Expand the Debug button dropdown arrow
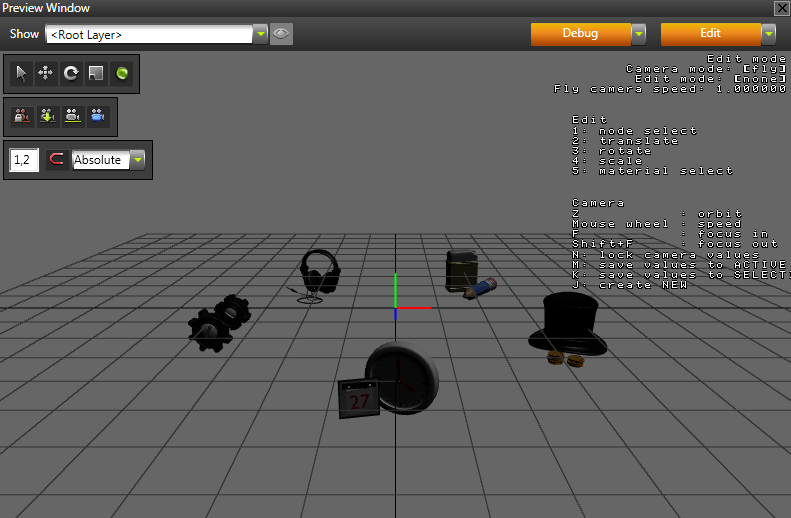 tap(638, 34)
